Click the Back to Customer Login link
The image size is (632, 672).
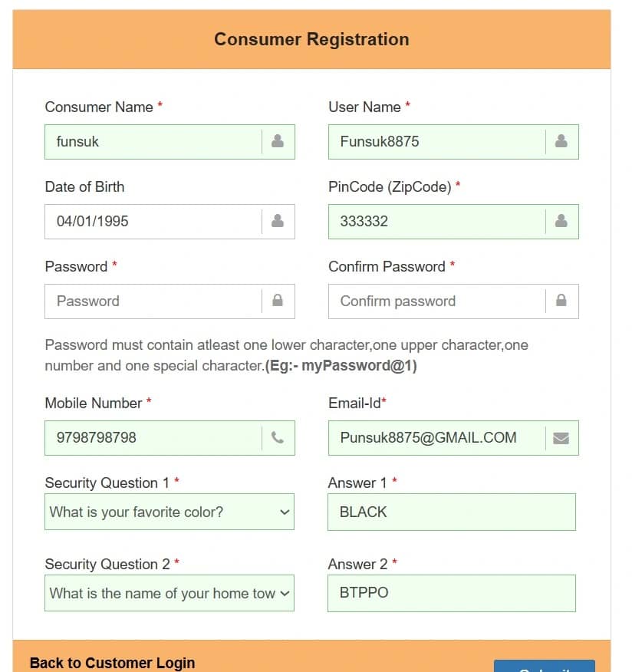(x=112, y=663)
